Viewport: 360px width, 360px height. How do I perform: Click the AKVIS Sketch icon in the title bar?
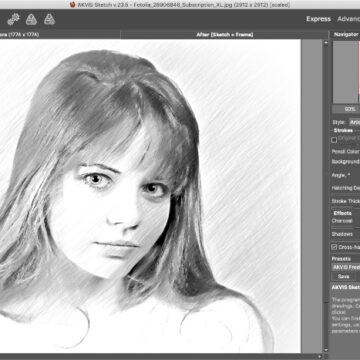(73, 4)
